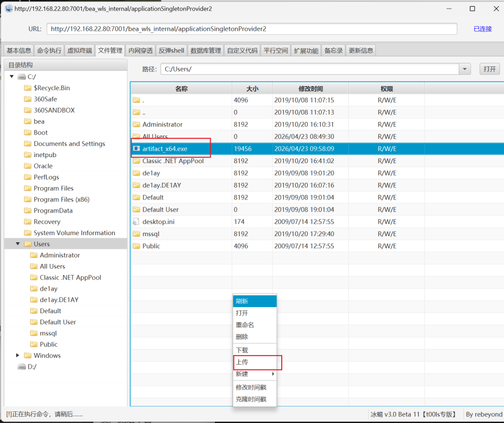Click the artifact_x64.exe file icon
This screenshot has height=423, width=504.
point(136,149)
